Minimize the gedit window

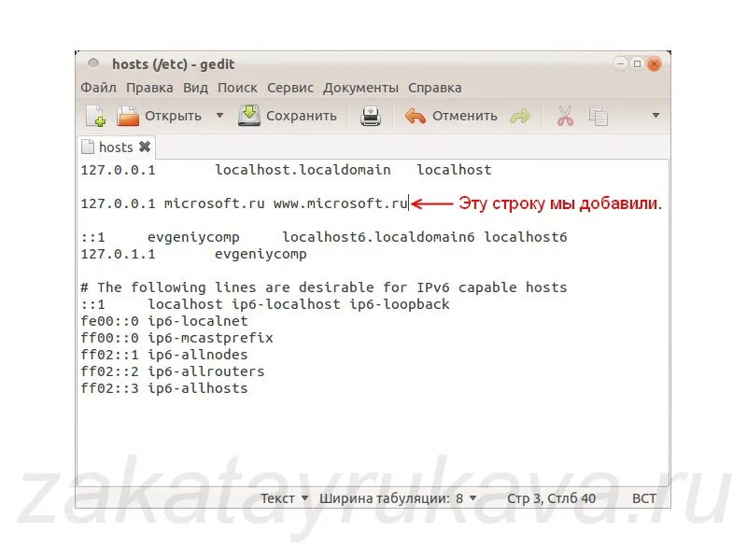[620, 63]
